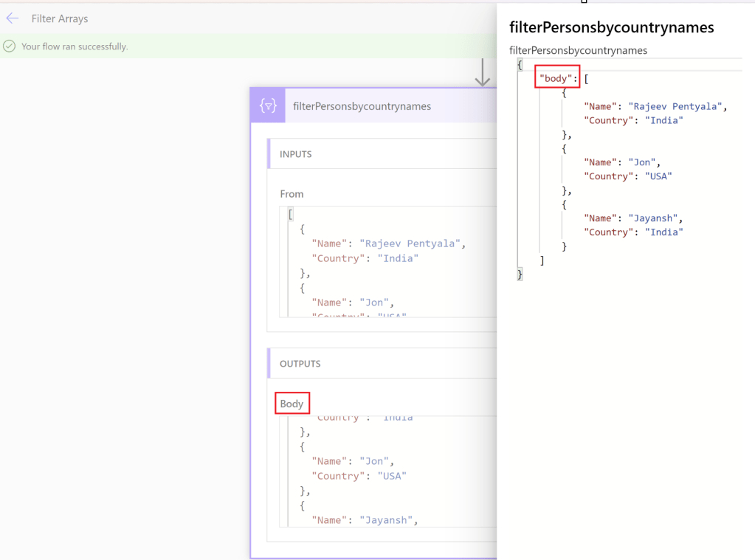
Task: Click the back arrow beside Filter Arrays
Action: [13, 18]
